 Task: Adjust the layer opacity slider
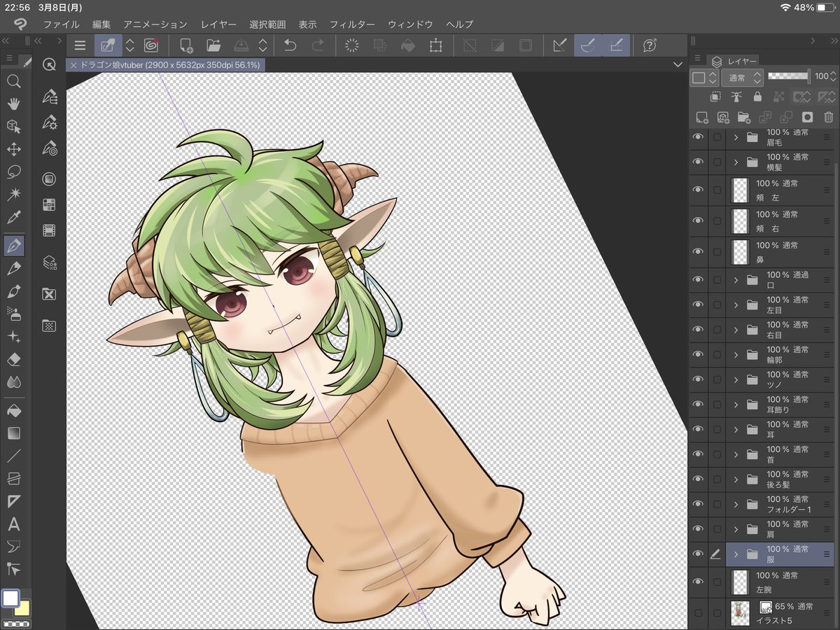[788, 76]
